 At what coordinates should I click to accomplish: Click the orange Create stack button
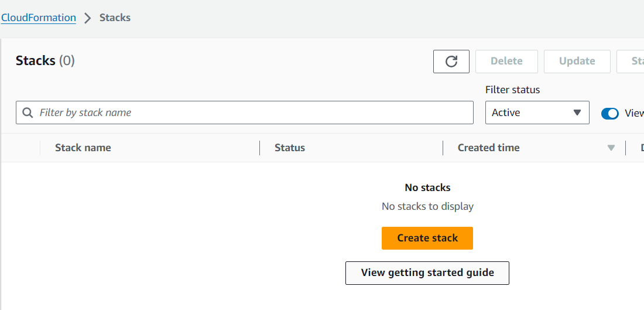tap(427, 239)
